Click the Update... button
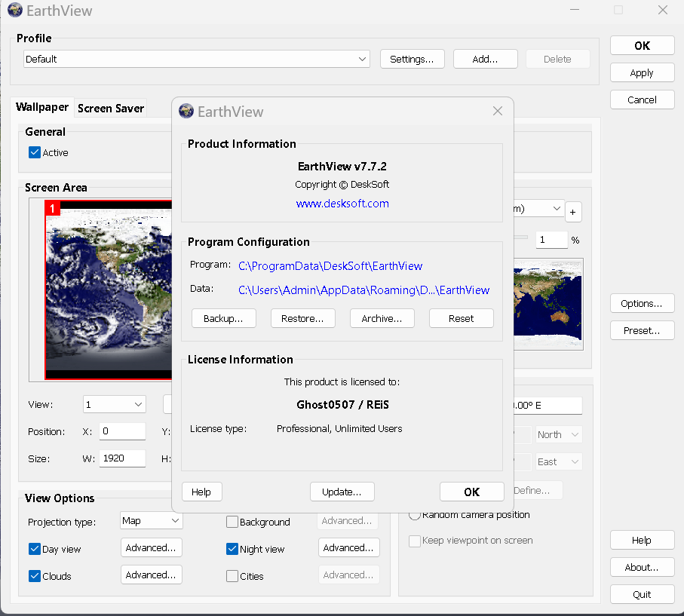684x616 pixels. [x=342, y=492]
